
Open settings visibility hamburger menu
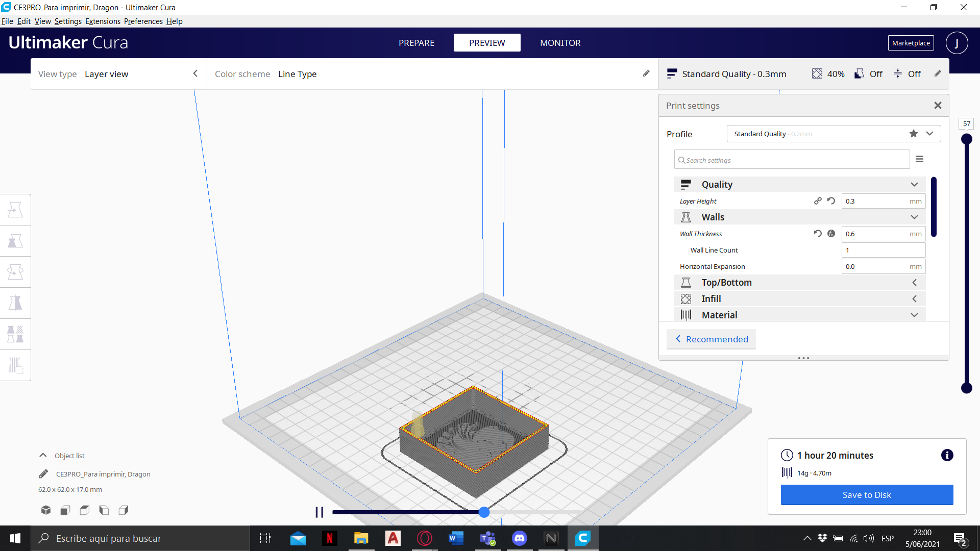tap(919, 159)
